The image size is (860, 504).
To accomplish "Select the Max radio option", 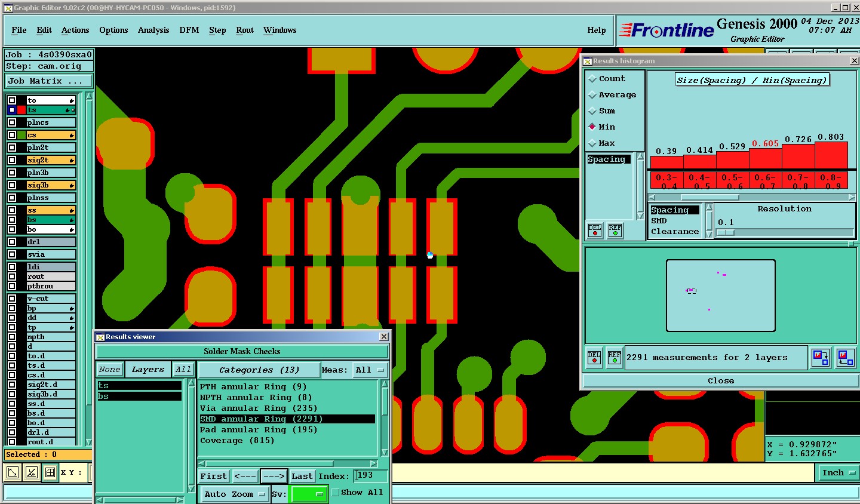I will (592, 143).
